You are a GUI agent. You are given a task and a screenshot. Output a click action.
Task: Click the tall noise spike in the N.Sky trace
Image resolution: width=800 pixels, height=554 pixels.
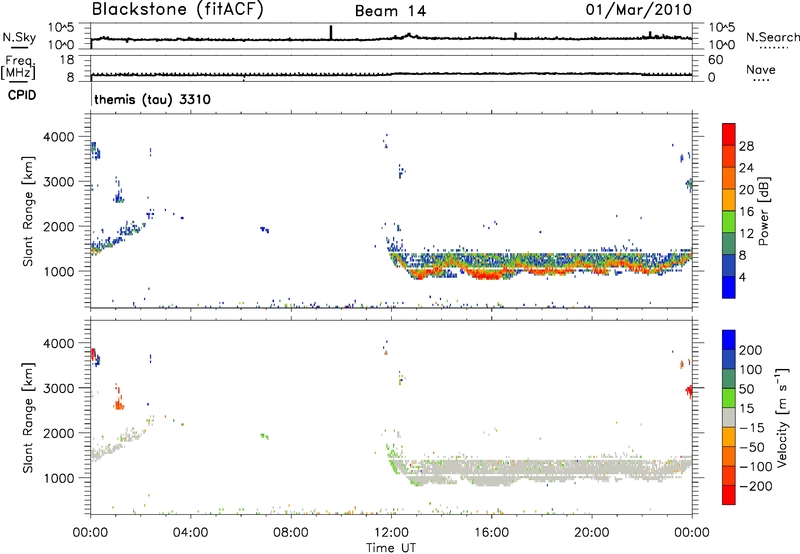point(331,32)
